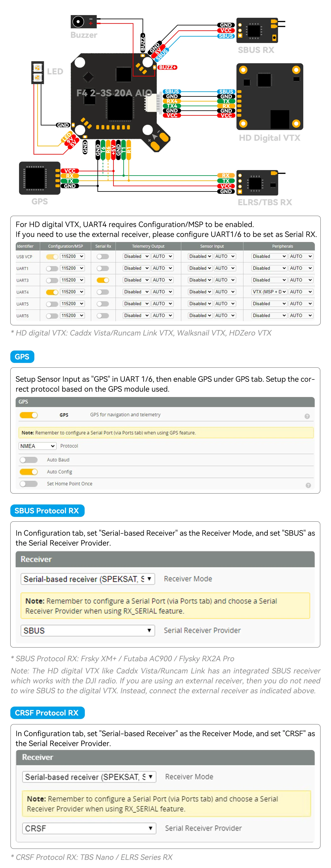Click the SBUS RX receiver board
This screenshot has height=868, width=331.
point(257,31)
